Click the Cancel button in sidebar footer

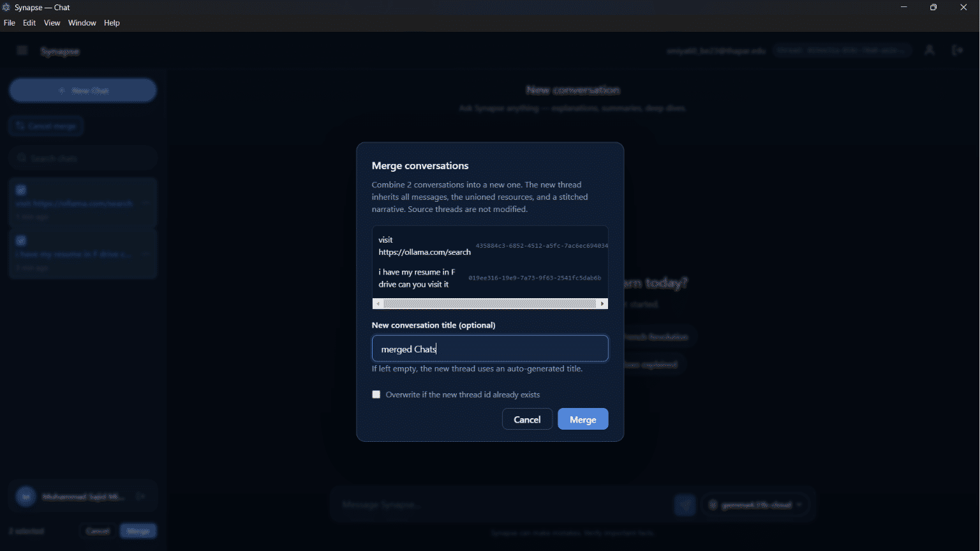(x=98, y=531)
